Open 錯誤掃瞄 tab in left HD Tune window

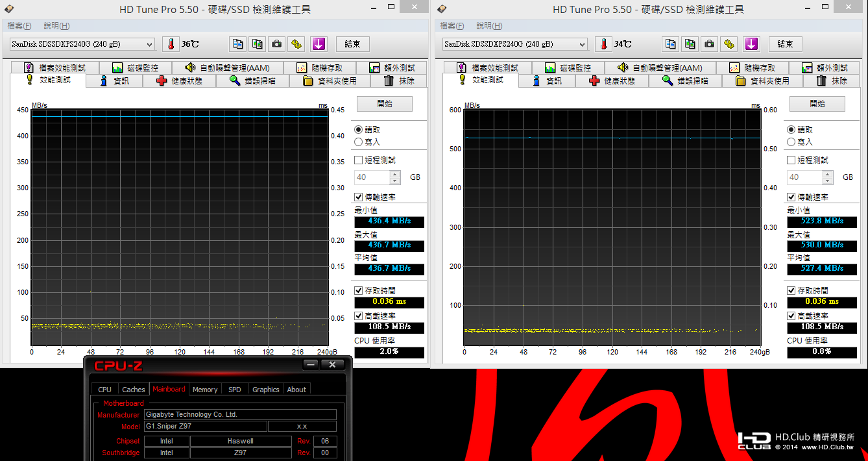[x=253, y=81]
